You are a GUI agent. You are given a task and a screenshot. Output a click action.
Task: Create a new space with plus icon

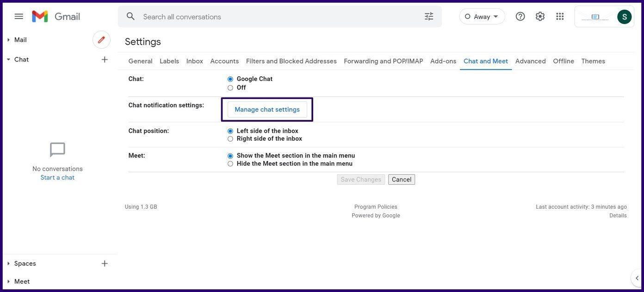point(105,263)
